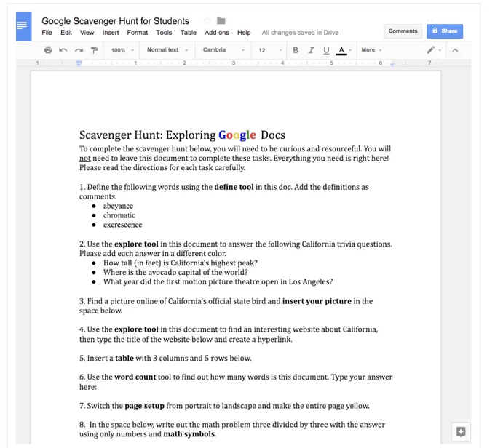495x448 pixels.
Task: Open the text color picker
Action: pyautogui.click(x=341, y=50)
